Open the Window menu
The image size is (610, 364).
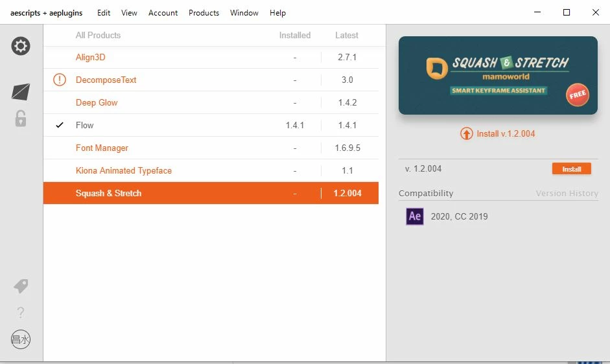click(244, 13)
